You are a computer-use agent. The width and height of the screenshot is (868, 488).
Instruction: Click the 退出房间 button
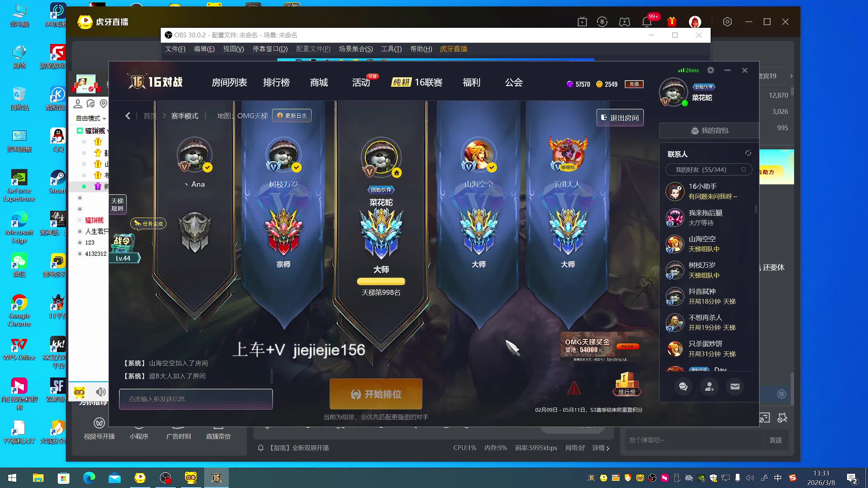point(620,118)
